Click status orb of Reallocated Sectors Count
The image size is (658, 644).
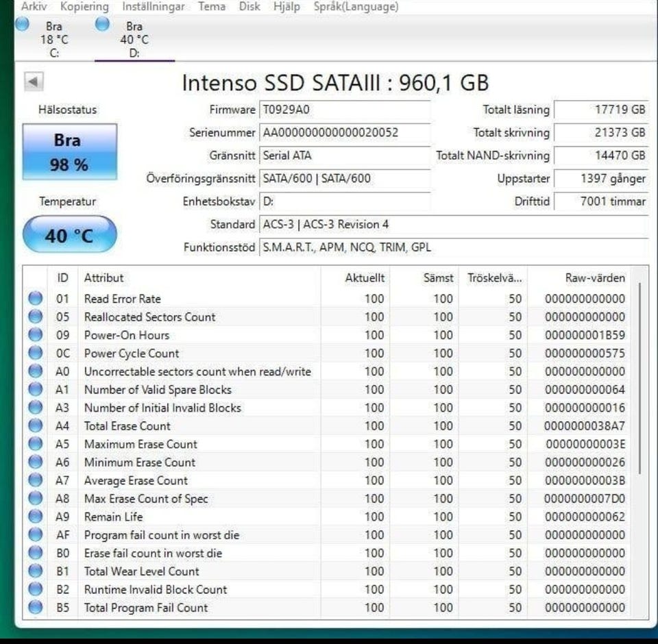point(35,317)
